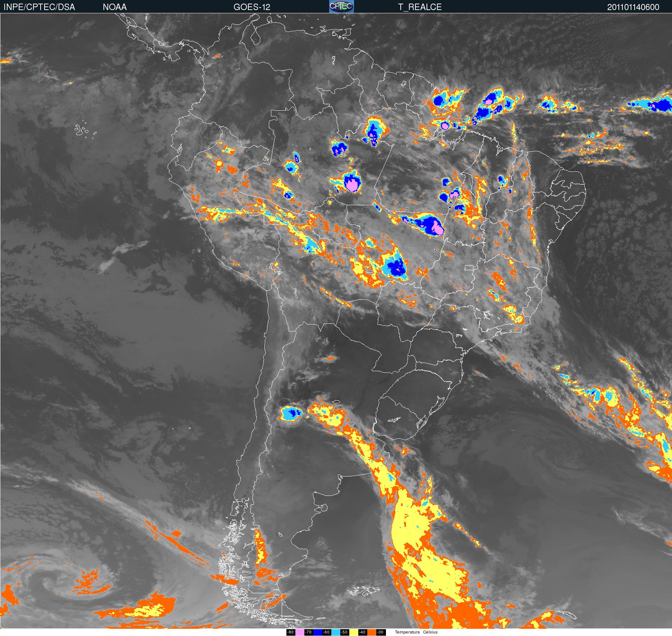Click the orange legend swatch
The height and width of the screenshot is (636, 672).
(372, 632)
